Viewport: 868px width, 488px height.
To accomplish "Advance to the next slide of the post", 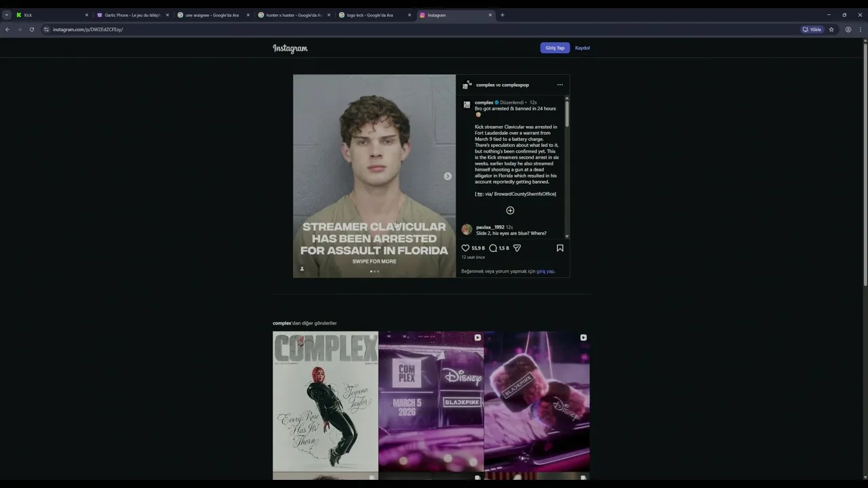I will coord(448,176).
